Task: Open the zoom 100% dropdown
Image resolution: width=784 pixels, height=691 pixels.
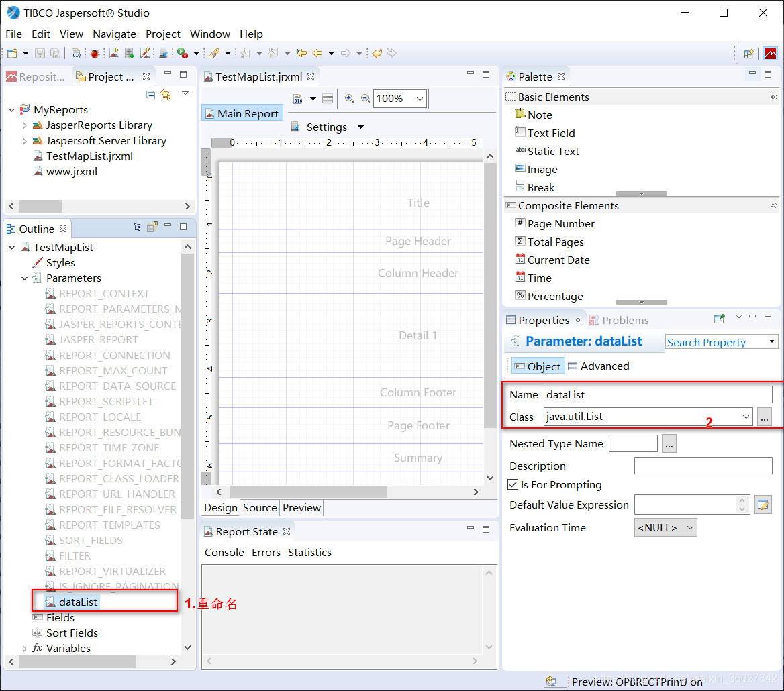Action: (420, 99)
